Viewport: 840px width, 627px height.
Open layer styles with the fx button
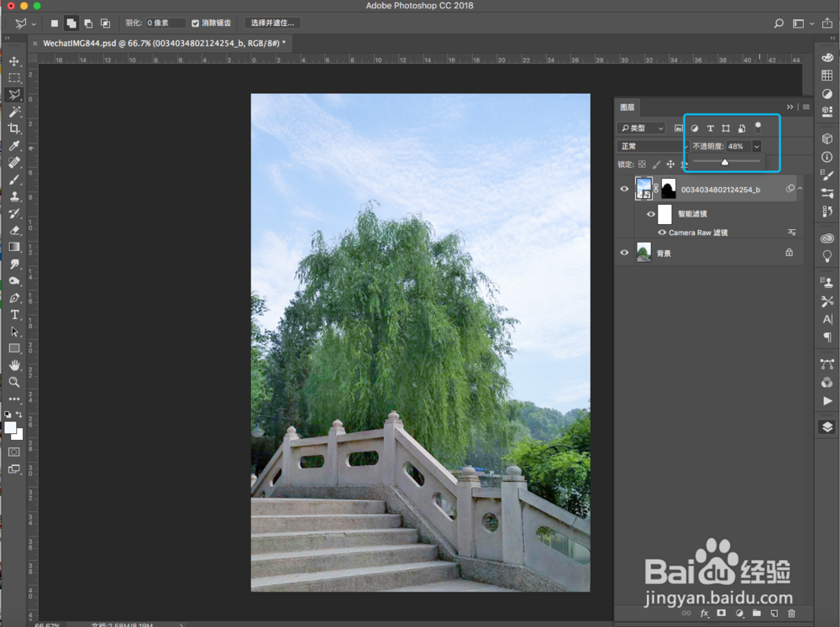(704, 614)
